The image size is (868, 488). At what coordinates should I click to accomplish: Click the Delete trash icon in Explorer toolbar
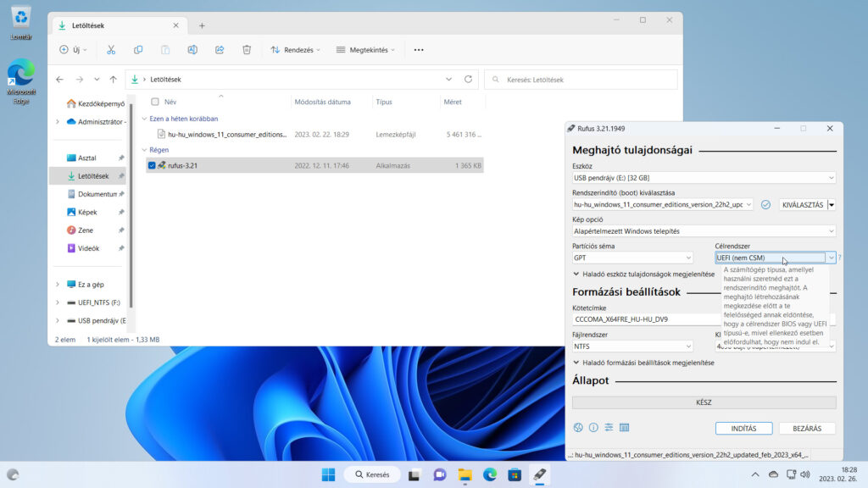247,50
